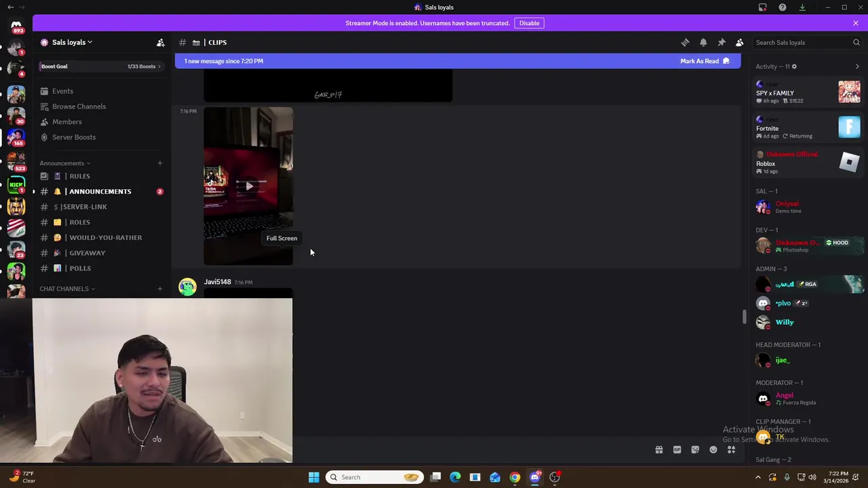Viewport: 868px width, 488px height.
Task: Open Events in the sidebar
Action: tap(62, 91)
